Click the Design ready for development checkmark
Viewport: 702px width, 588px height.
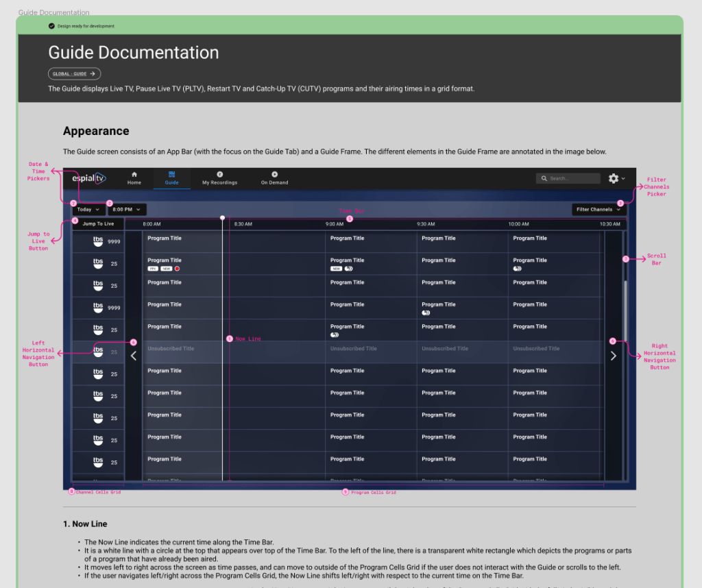pyautogui.click(x=51, y=26)
